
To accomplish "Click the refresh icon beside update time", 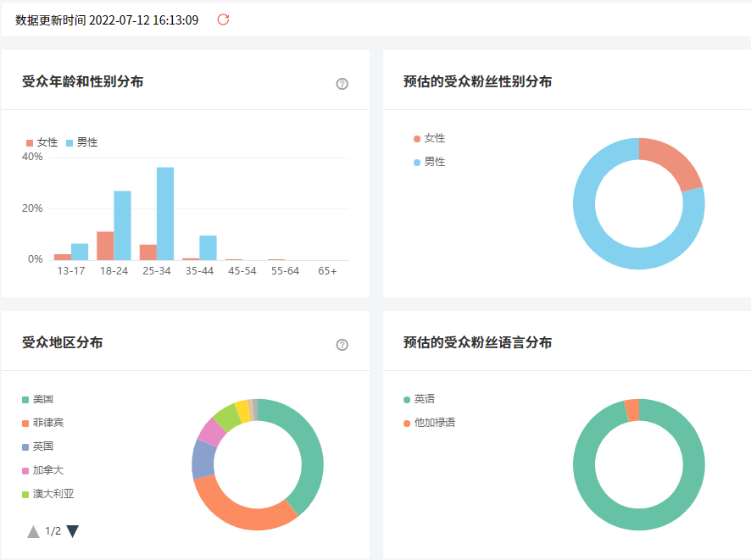I will 223,19.
